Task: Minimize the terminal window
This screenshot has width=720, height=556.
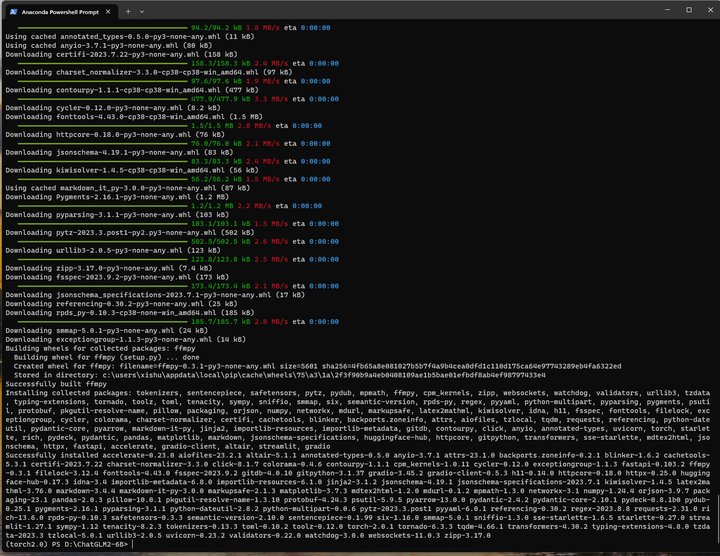Action: [667, 10]
